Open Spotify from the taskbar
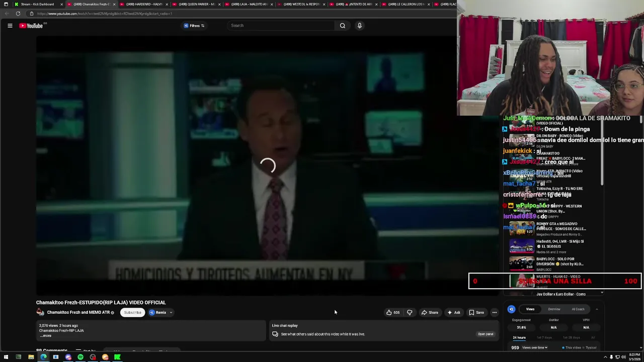Screen dimensions: 644x362 coord(80,357)
